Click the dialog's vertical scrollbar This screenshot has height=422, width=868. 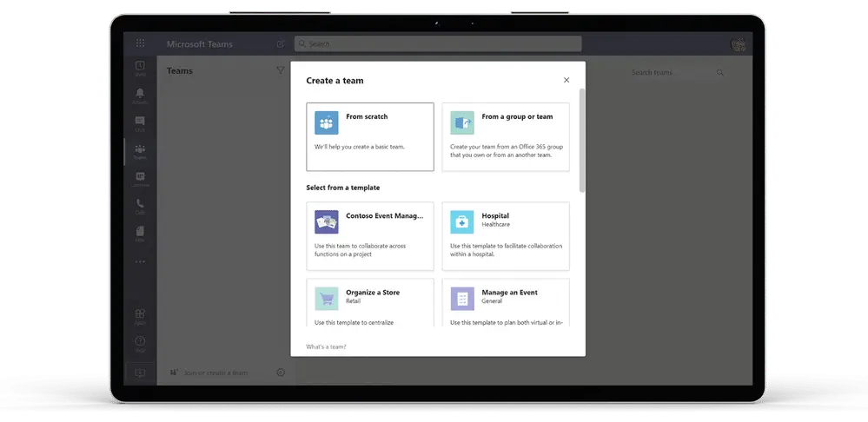pos(582,141)
